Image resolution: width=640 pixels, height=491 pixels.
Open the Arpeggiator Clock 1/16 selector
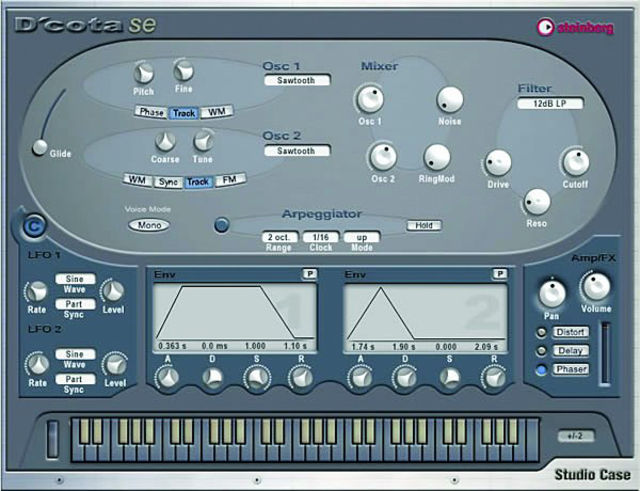point(321,237)
